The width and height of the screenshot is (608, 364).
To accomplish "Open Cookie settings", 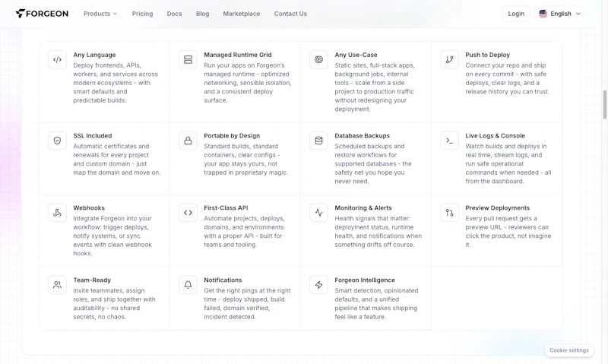I will [568, 350].
